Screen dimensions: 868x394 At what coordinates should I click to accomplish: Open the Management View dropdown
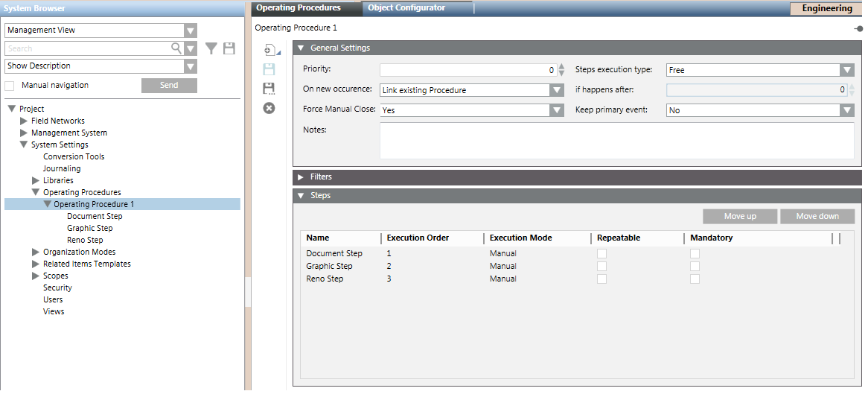(x=191, y=31)
